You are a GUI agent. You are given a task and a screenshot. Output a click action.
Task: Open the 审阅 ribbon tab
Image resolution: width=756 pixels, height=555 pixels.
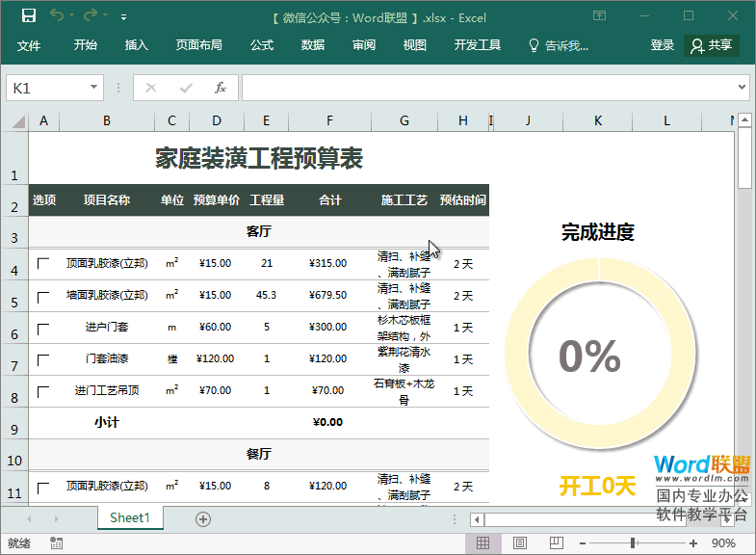tap(363, 45)
